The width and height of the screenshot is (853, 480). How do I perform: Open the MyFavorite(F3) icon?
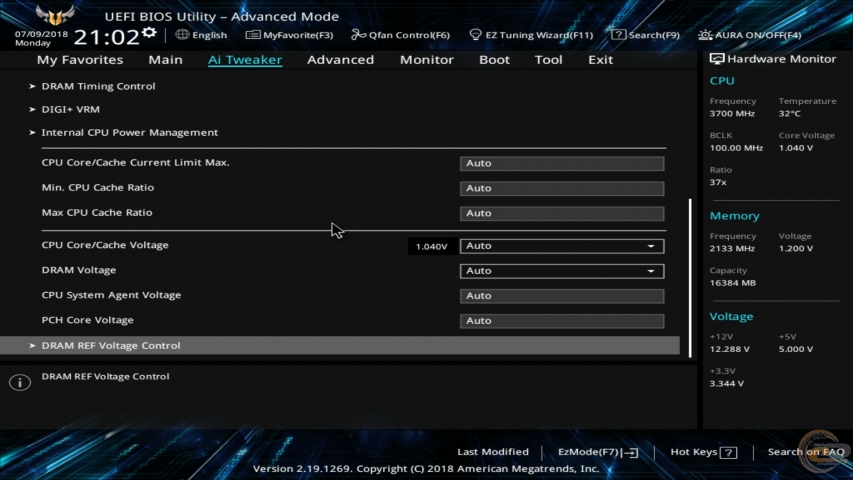pos(252,35)
